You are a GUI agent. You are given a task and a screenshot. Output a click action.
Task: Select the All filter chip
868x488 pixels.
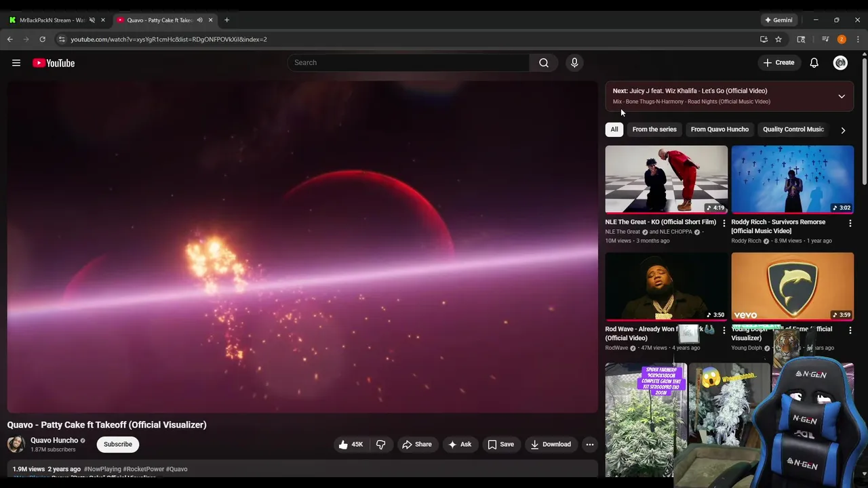614,129
